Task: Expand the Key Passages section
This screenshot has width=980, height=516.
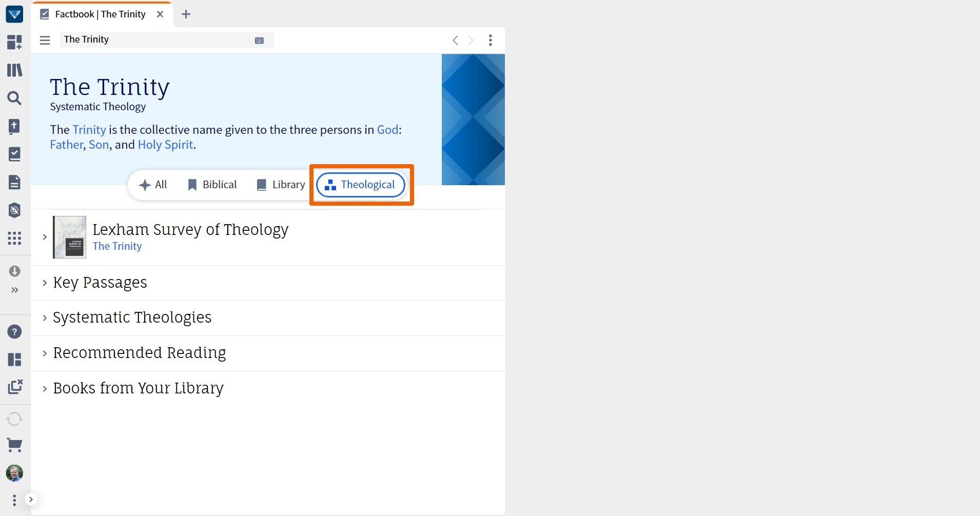Action: point(45,283)
